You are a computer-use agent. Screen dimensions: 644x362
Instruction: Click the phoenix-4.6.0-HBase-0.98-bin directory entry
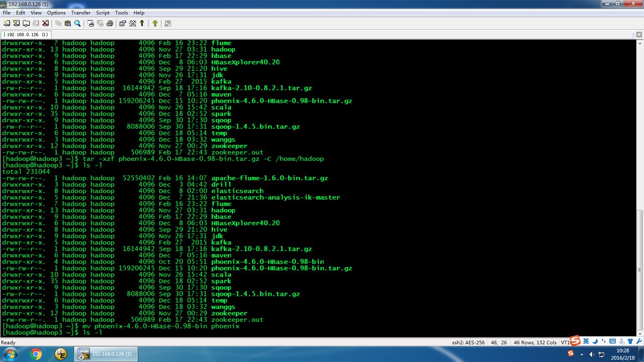268,262
